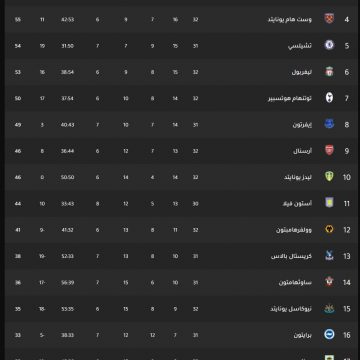
Task: Click the Chelsea club crest
Action: tap(329, 45)
